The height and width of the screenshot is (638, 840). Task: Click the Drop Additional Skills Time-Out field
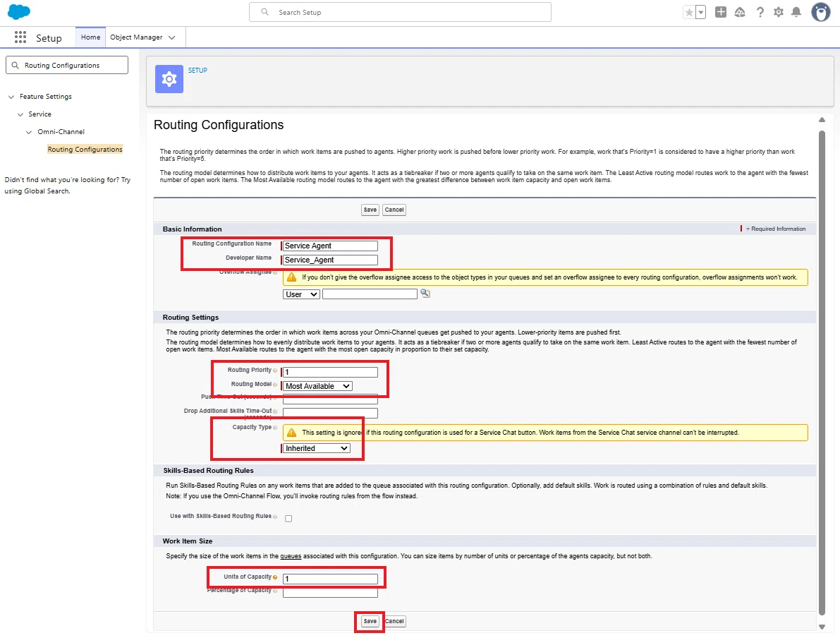point(330,413)
